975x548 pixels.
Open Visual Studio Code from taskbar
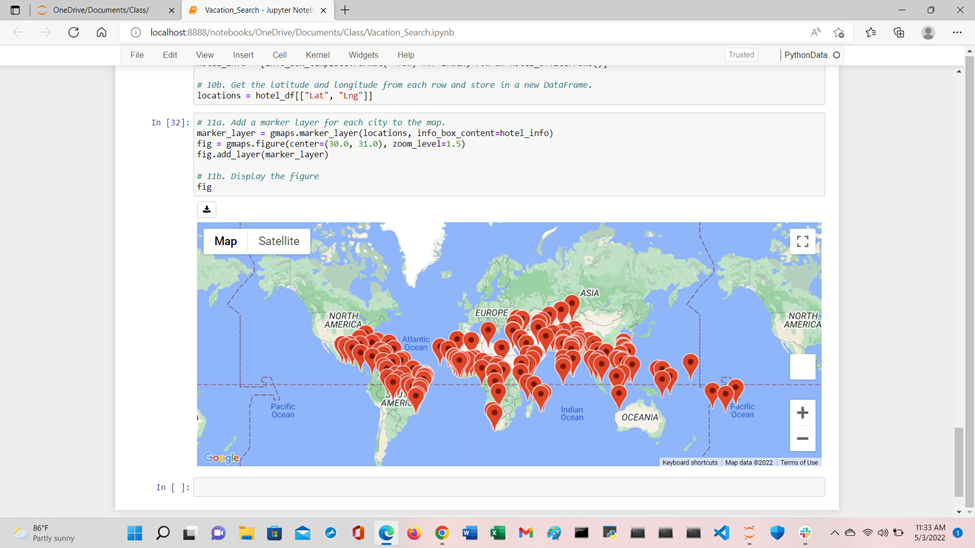click(x=721, y=533)
